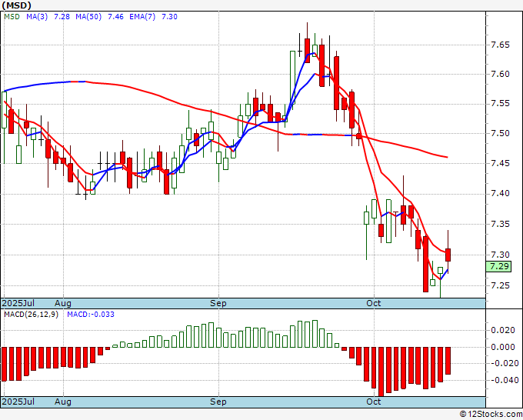This screenshot has height=420, width=523.
Task: Click the MACD:-0.033 value readout
Action: pos(91,315)
